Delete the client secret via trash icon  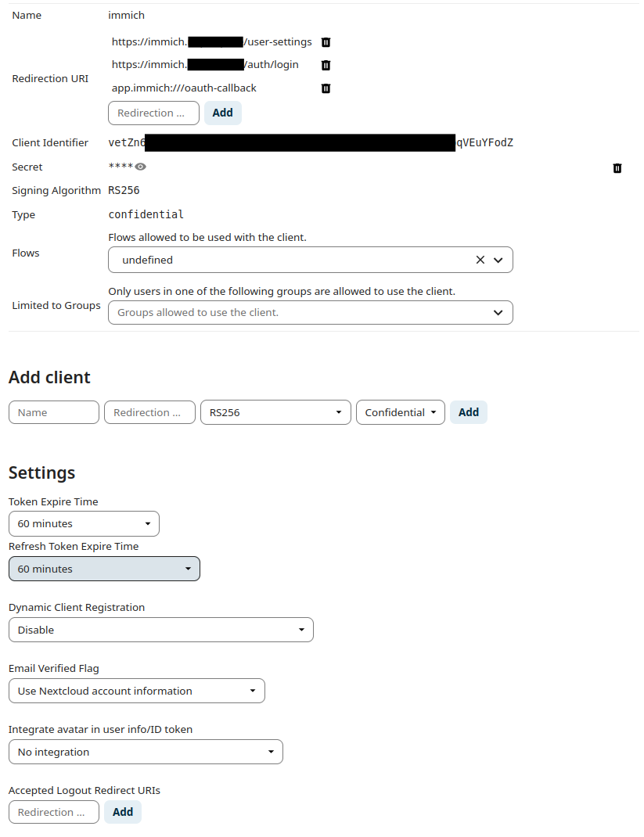tap(617, 167)
